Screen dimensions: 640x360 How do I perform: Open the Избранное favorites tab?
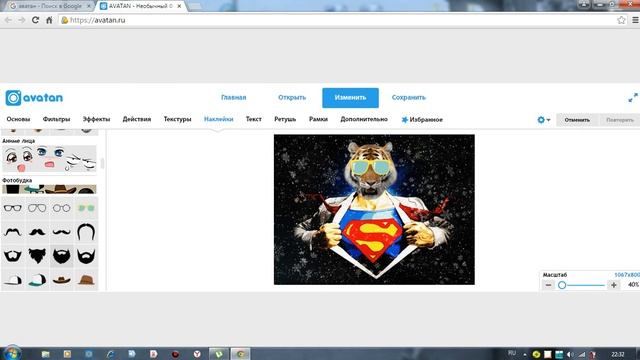[x=422, y=120]
